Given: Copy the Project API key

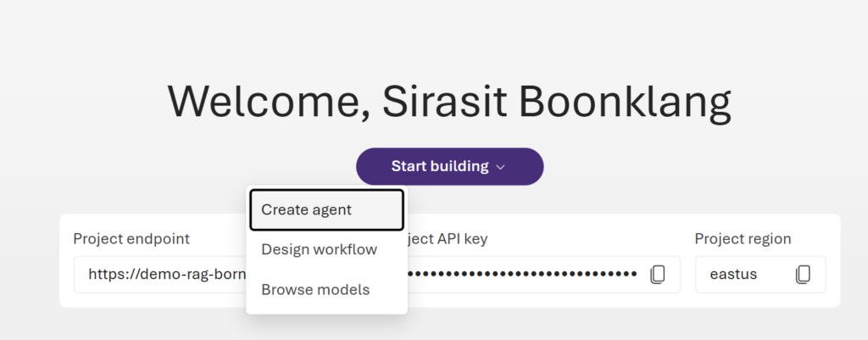Looking at the screenshot, I should (x=657, y=274).
